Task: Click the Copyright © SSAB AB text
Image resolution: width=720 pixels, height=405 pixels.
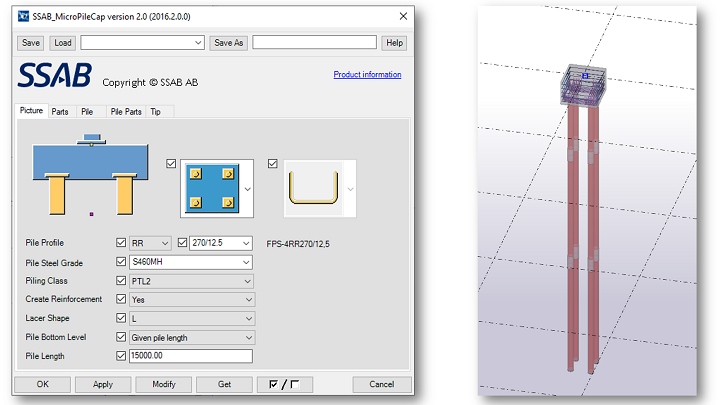Action: pos(150,83)
